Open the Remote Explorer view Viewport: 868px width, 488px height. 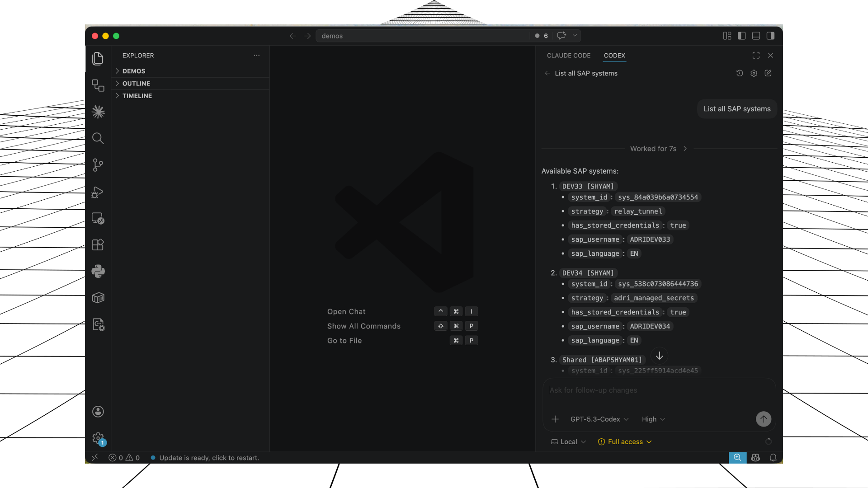pyautogui.click(x=98, y=218)
